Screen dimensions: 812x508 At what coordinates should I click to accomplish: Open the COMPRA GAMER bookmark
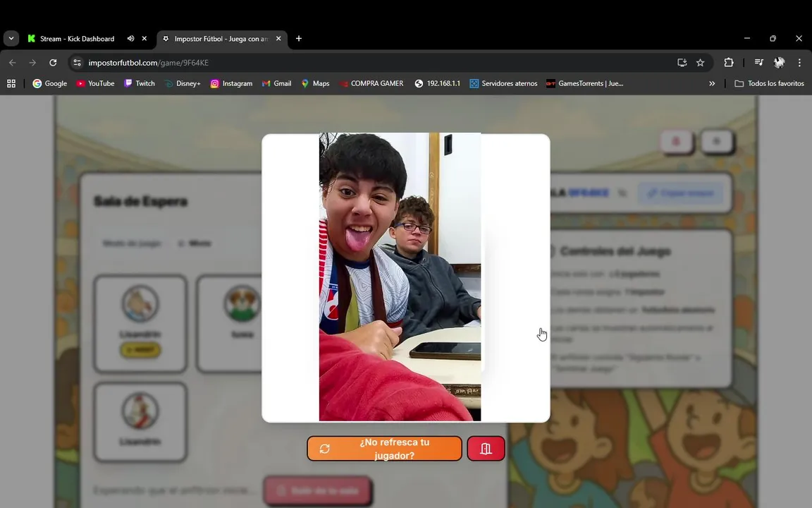[371, 83]
